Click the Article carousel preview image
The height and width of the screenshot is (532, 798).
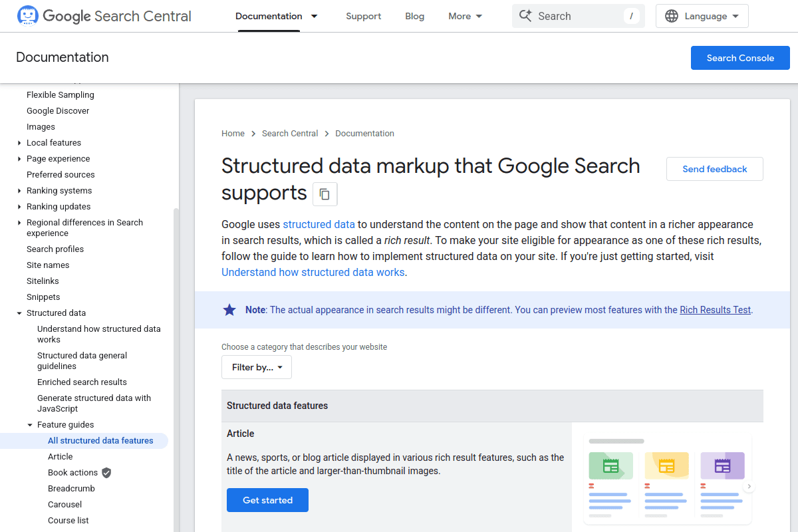coord(668,480)
